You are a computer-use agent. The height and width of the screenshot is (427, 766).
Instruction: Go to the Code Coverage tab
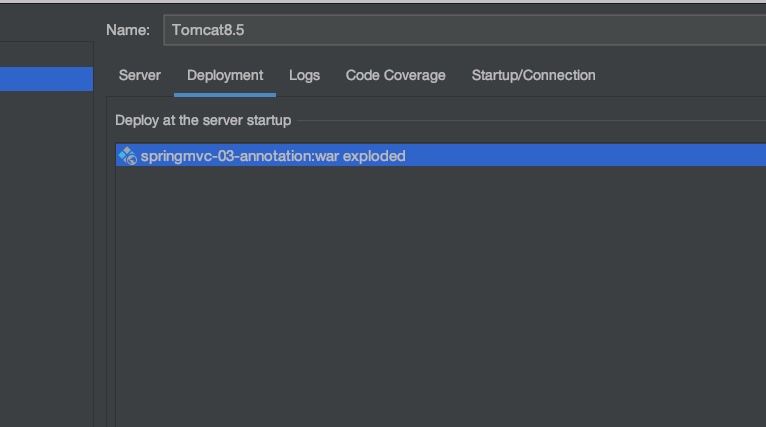395,75
